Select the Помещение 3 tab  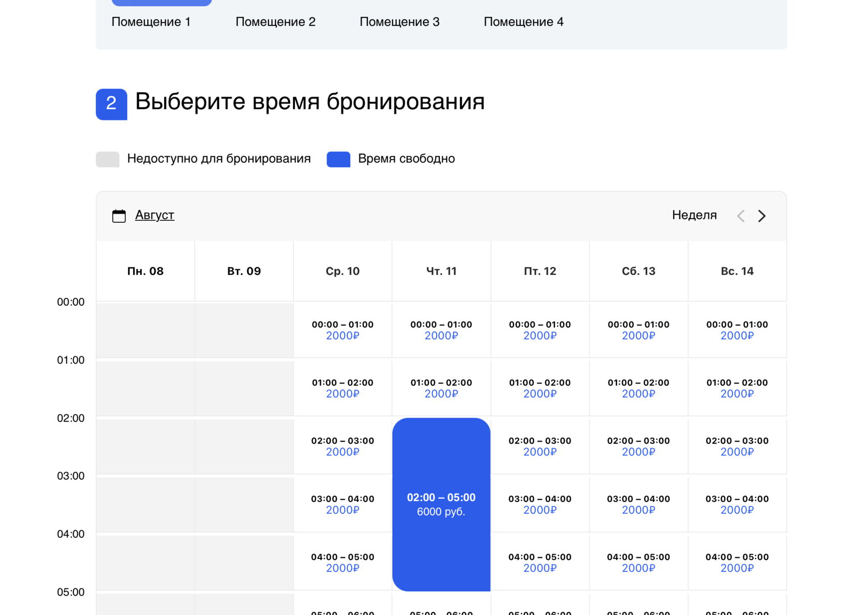[399, 22]
